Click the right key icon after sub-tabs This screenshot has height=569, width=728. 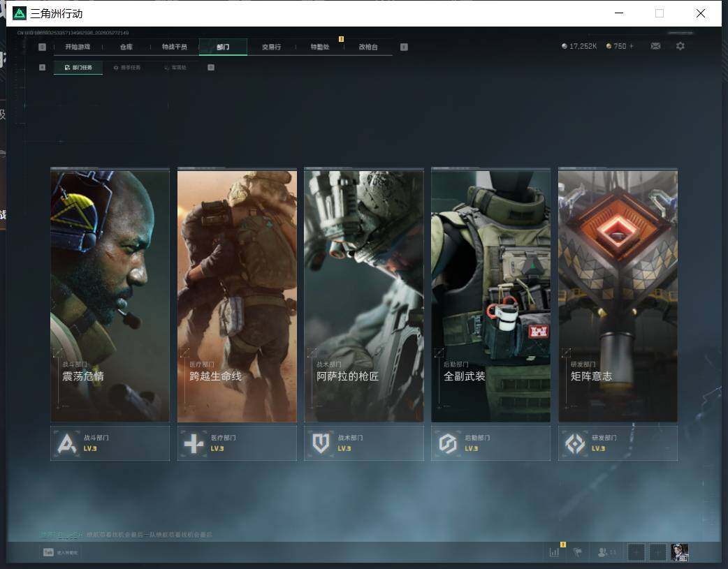pyautogui.click(x=211, y=67)
